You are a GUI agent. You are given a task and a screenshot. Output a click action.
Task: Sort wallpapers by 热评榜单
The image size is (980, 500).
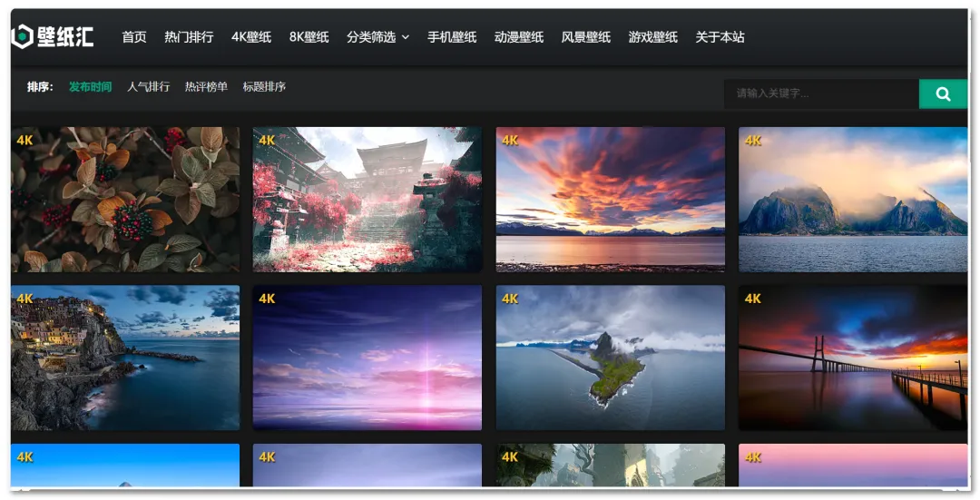(x=206, y=87)
